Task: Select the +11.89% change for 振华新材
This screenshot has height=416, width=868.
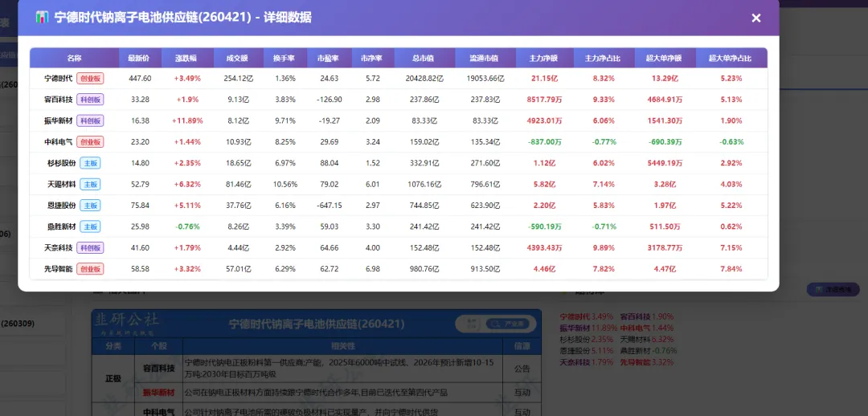Action: [x=187, y=120]
